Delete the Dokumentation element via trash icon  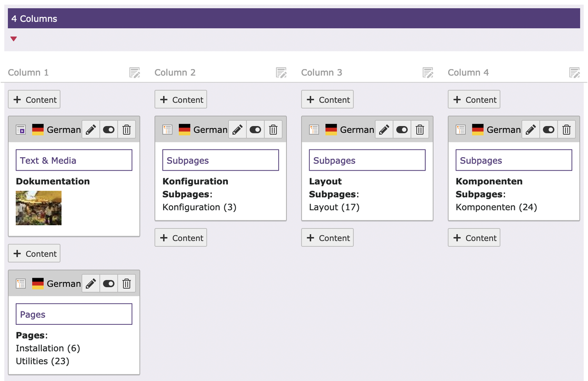coord(127,130)
